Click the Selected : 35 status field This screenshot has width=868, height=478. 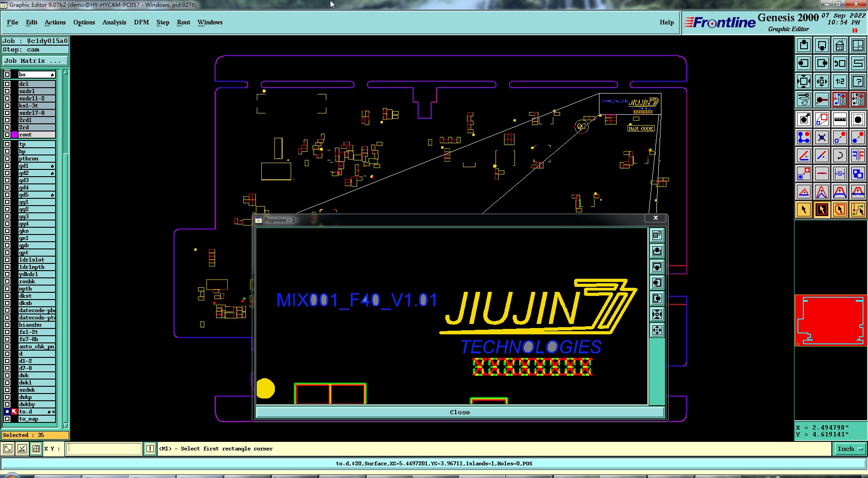coord(35,435)
